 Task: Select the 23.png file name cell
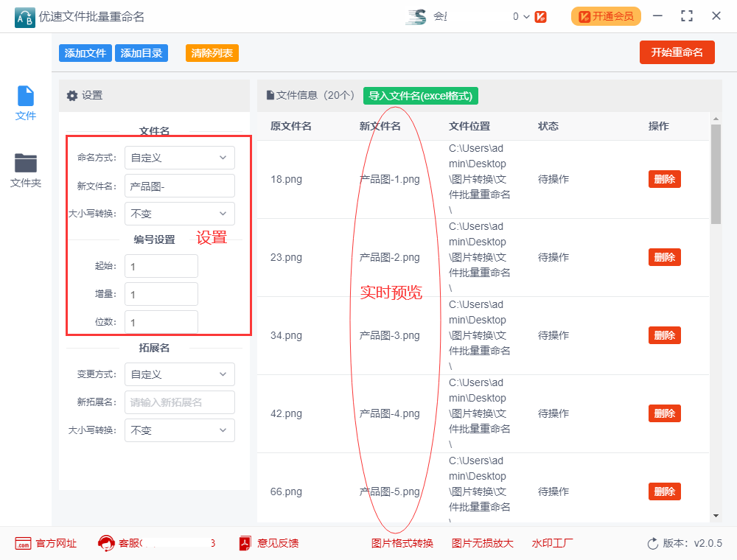[x=286, y=257]
